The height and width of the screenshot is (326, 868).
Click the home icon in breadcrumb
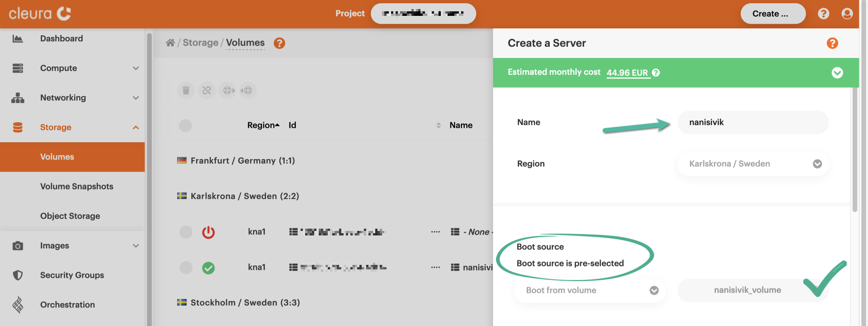click(x=170, y=43)
